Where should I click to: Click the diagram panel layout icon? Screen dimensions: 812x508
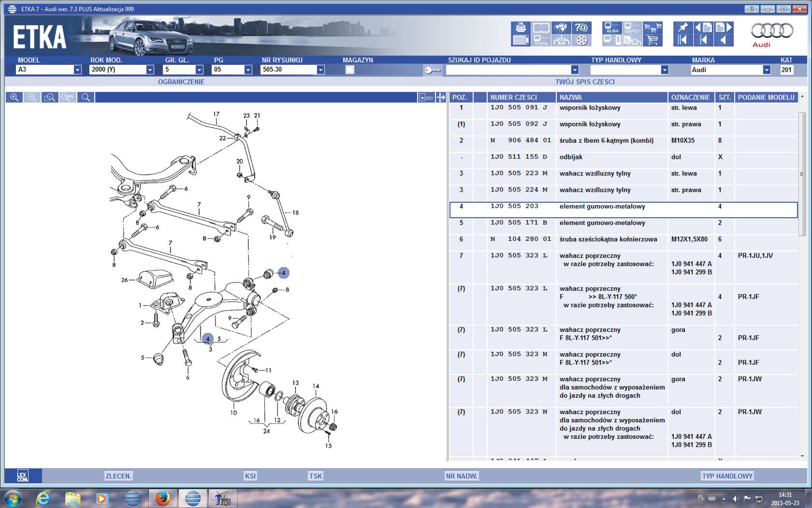coord(426,97)
